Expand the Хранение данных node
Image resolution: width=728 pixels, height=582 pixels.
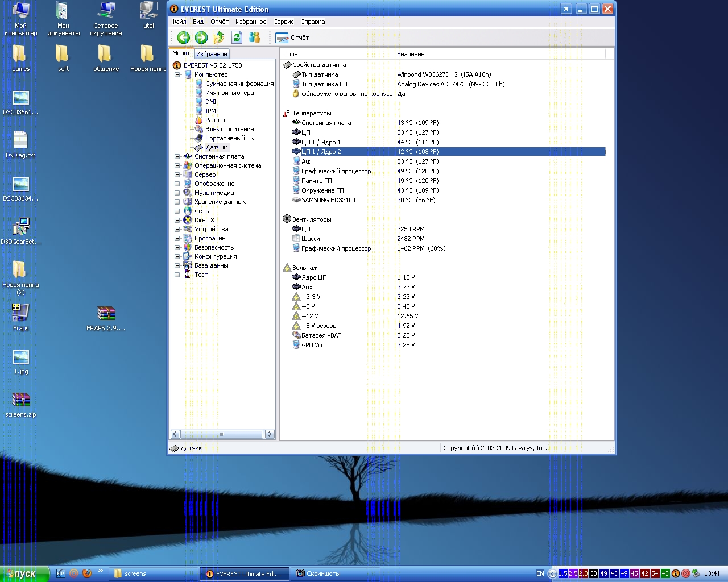[177, 202]
